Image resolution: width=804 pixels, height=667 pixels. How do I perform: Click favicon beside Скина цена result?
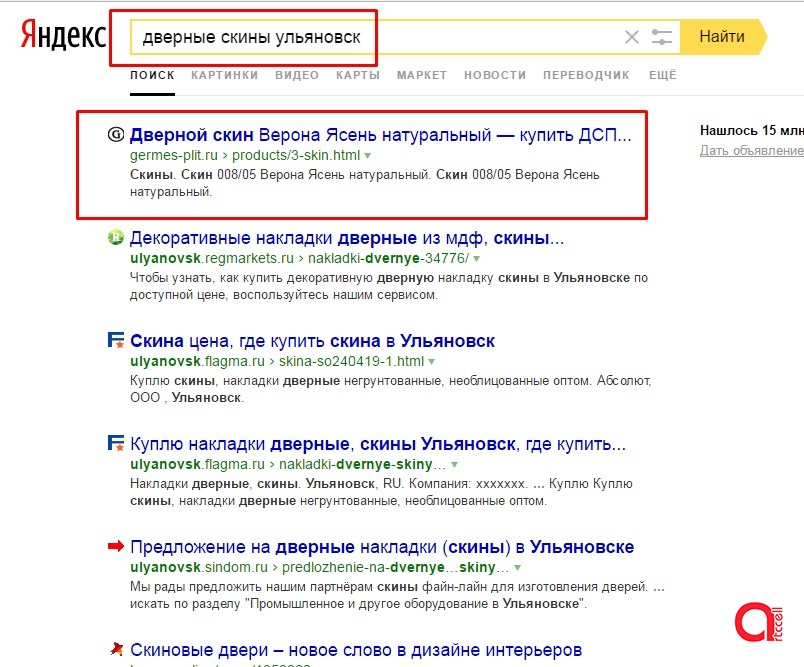pyautogui.click(x=116, y=340)
